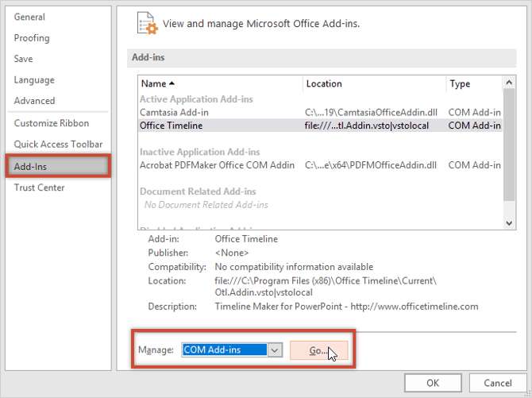Click the add-in list scroll up arrow

[x=509, y=82]
